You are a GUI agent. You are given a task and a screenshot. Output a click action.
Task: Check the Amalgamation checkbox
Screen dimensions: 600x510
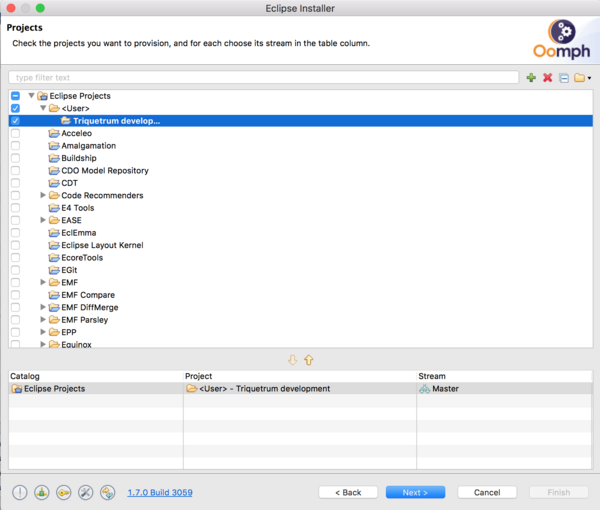pos(15,146)
